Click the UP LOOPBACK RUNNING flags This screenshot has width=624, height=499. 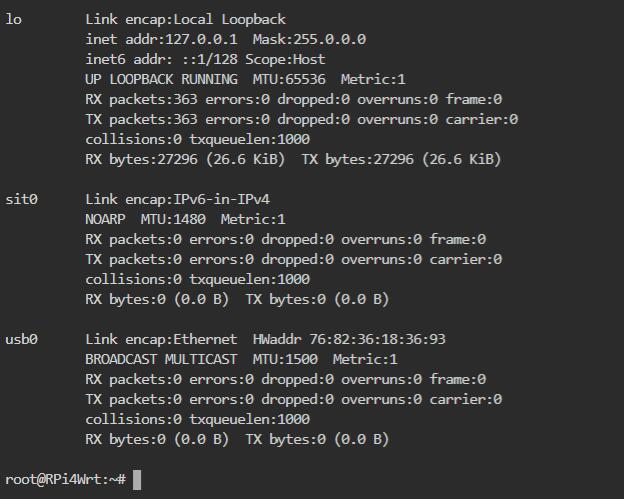(x=161, y=79)
